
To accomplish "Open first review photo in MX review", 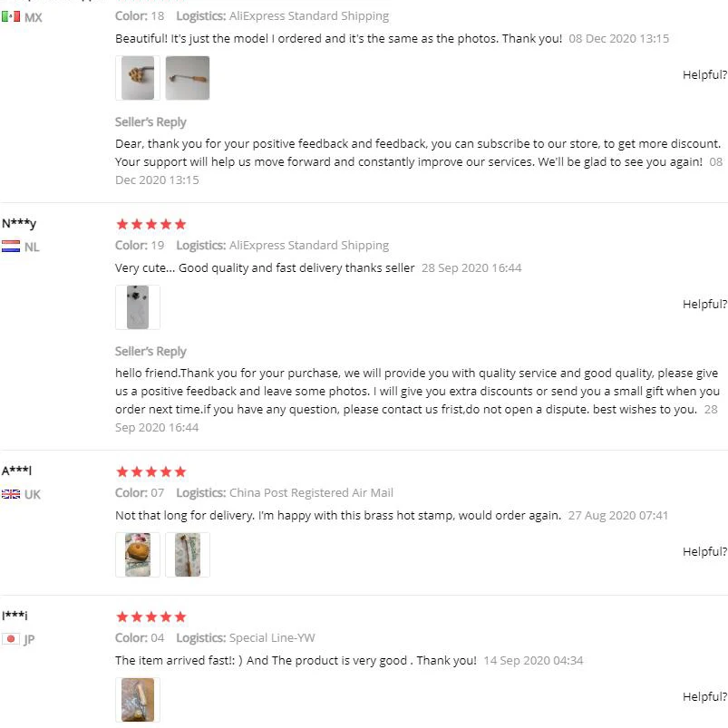I will [138, 78].
